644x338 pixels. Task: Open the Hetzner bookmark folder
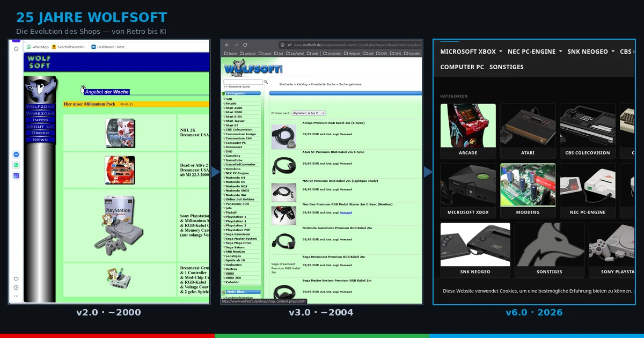(x=352, y=54)
